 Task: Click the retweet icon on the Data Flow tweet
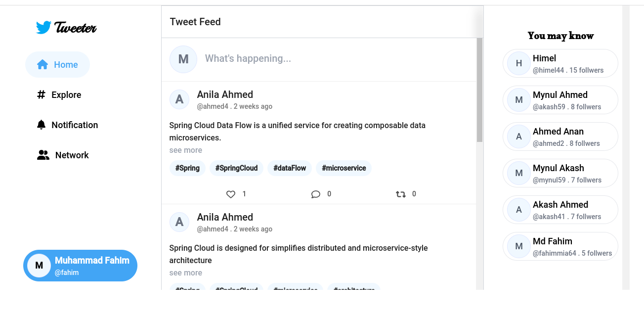(401, 194)
